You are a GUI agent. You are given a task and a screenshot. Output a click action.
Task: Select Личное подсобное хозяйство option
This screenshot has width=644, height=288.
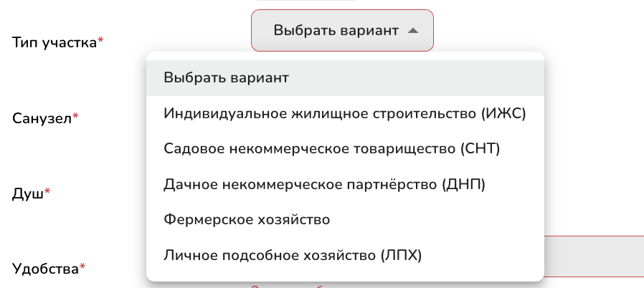pos(293,255)
